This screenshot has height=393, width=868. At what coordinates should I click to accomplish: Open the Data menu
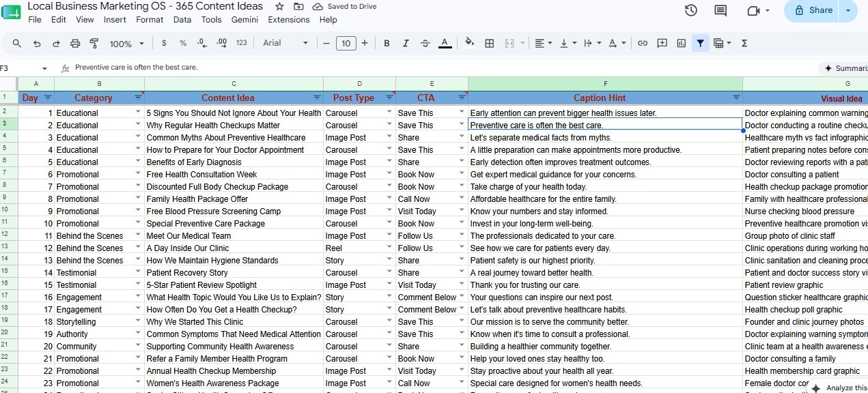tap(182, 20)
